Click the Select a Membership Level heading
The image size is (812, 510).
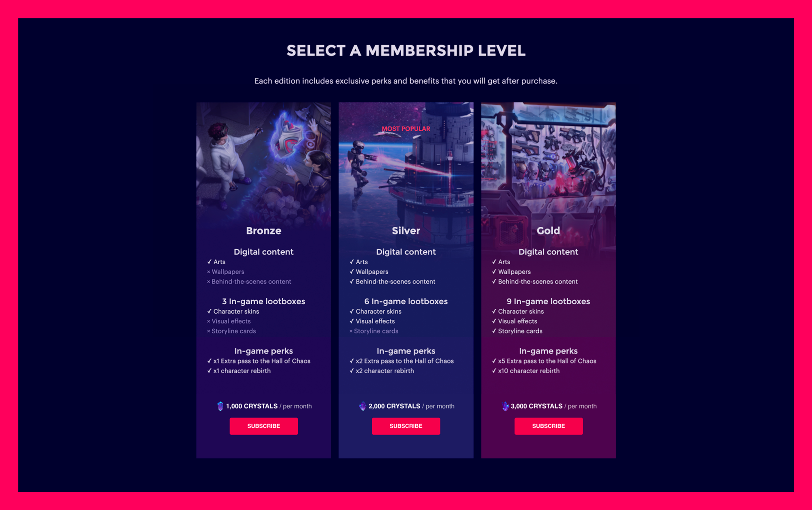point(406,51)
